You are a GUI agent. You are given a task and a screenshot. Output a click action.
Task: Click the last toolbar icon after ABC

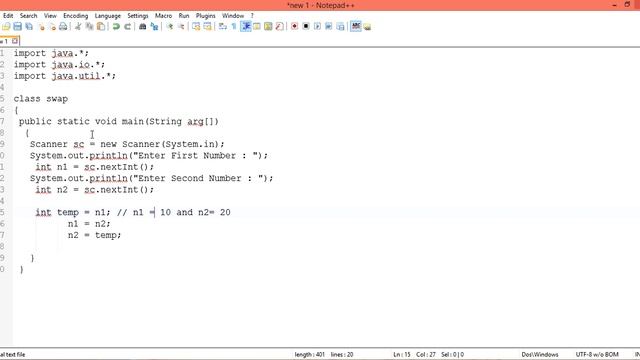pyautogui.click(x=367, y=27)
